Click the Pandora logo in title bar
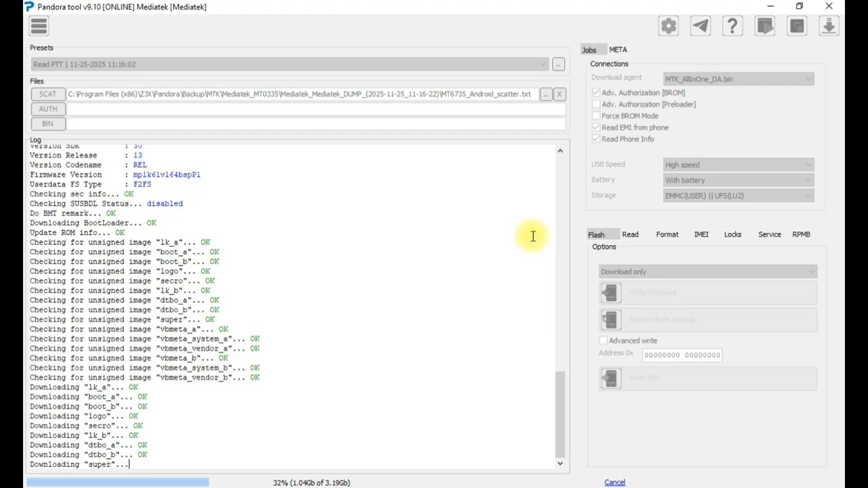 click(x=28, y=7)
